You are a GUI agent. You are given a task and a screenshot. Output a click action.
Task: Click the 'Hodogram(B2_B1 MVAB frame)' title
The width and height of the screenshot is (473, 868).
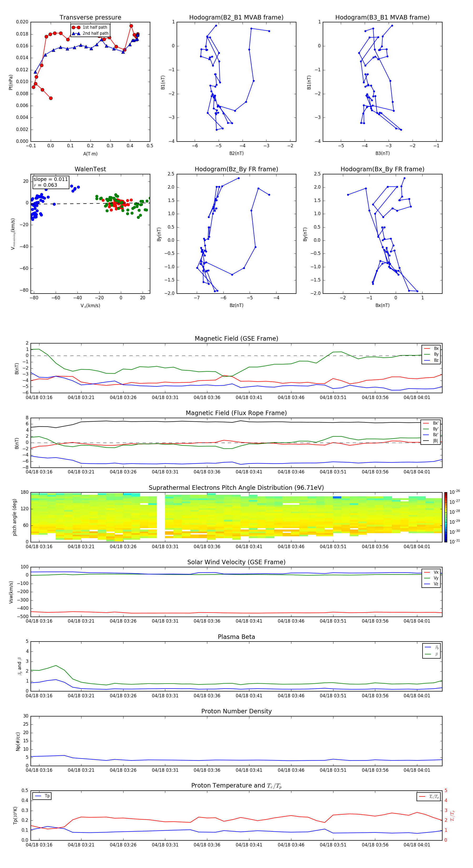236,18
